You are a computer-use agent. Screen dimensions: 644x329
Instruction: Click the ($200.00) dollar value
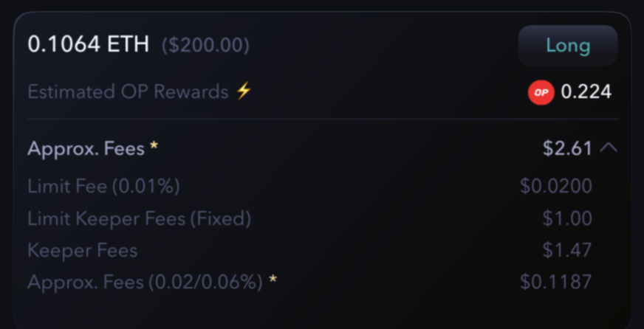coord(205,46)
